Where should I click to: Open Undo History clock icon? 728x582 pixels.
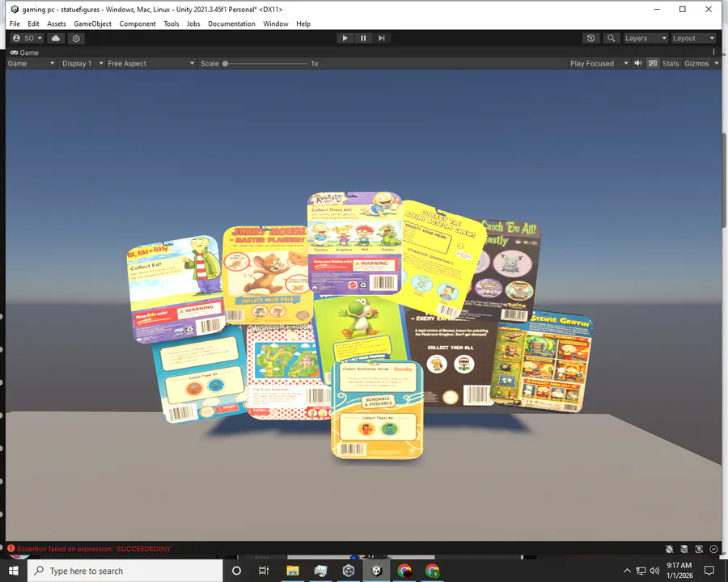[590, 38]
